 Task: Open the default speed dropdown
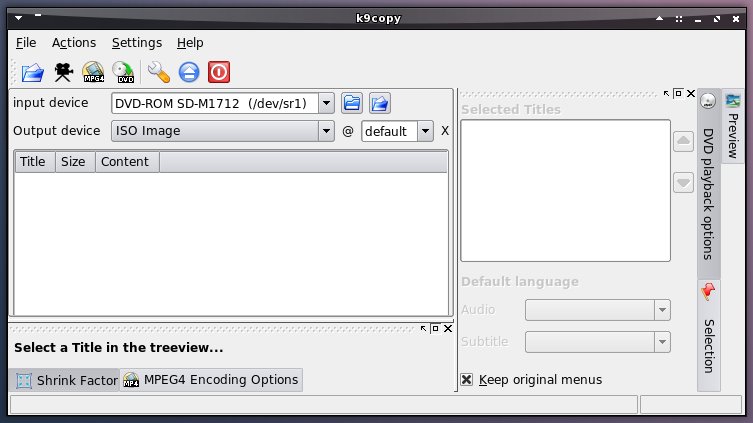425,131
